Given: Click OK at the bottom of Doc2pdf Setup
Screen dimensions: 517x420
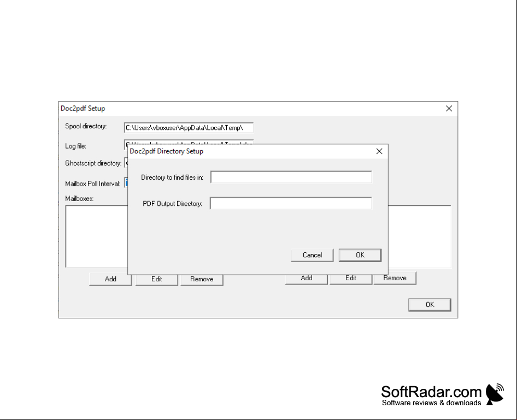Looking at the screenshot, I should (430, 305).
